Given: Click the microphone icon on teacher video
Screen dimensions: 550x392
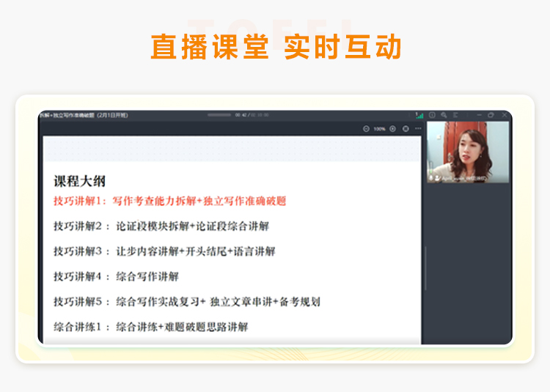Looking at the screenshot, I should (x=430, y=178).
